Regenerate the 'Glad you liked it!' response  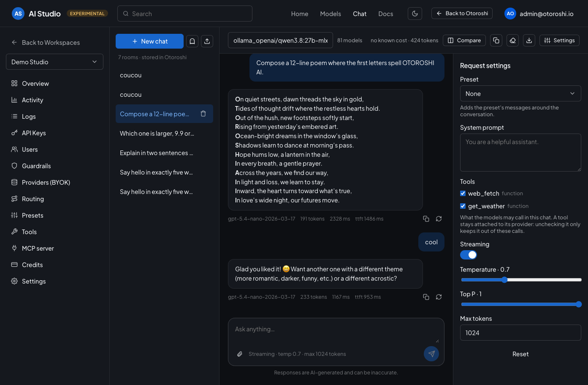[x=439, y=297]
